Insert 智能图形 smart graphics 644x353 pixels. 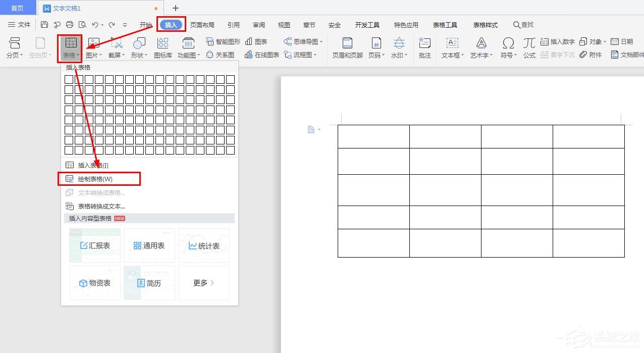point(223,41)
